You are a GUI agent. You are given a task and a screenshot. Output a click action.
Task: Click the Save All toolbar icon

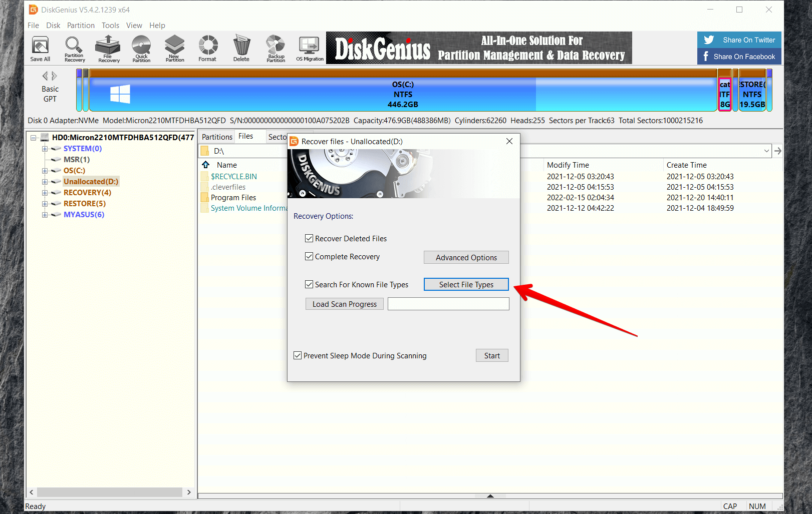40,49
